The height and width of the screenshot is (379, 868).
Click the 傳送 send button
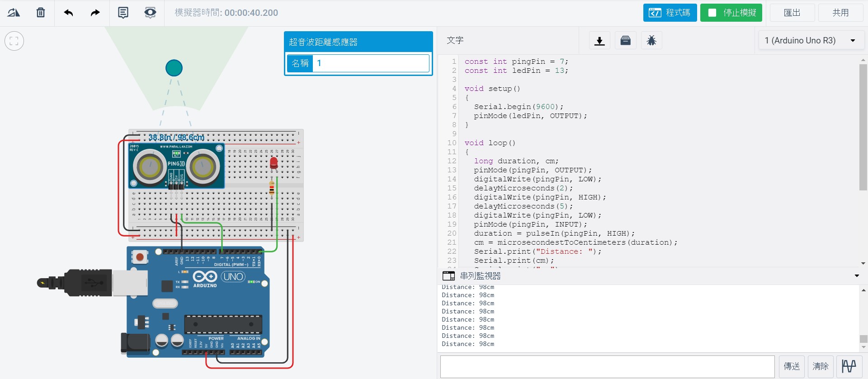pyautogui.click(x=792, y=366)
